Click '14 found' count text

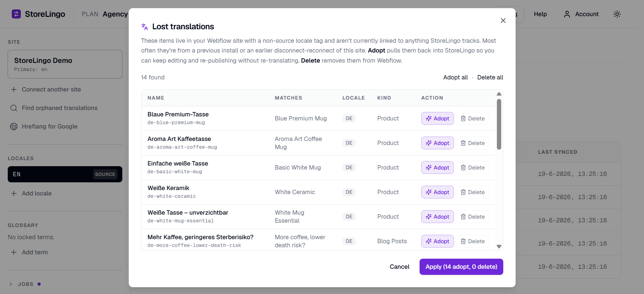click(153, 77)
